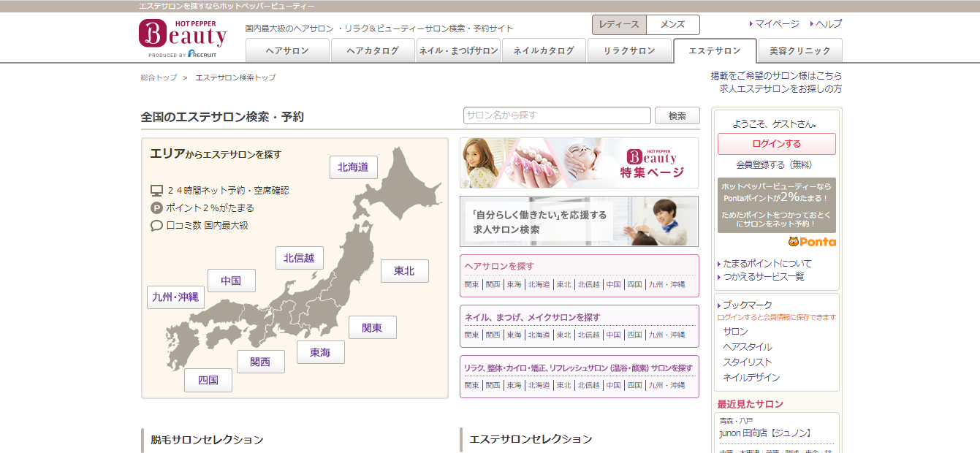Click the Ponta logo icon
This screenshot has width=980, height=453.
(812, 242)
